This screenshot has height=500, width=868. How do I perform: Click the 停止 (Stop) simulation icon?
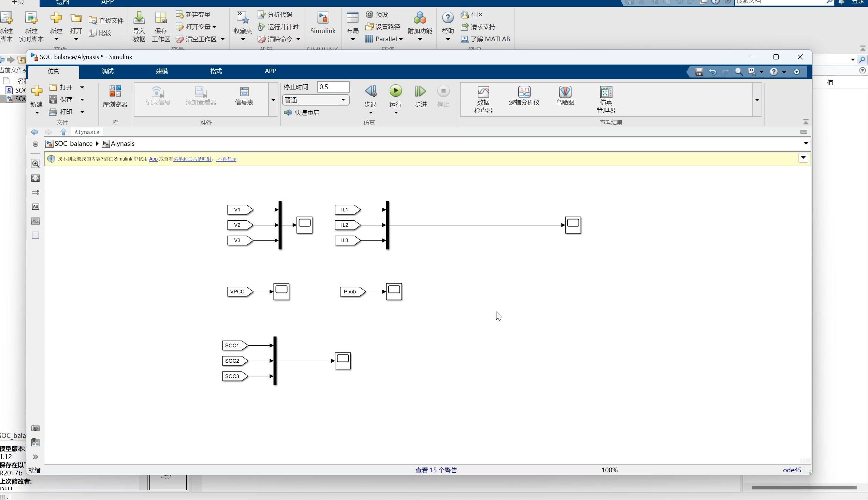(443, 91)
